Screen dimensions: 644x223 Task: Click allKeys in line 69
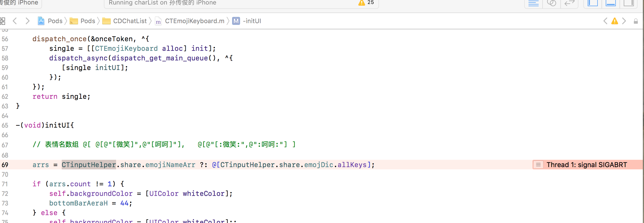point(352,165)
